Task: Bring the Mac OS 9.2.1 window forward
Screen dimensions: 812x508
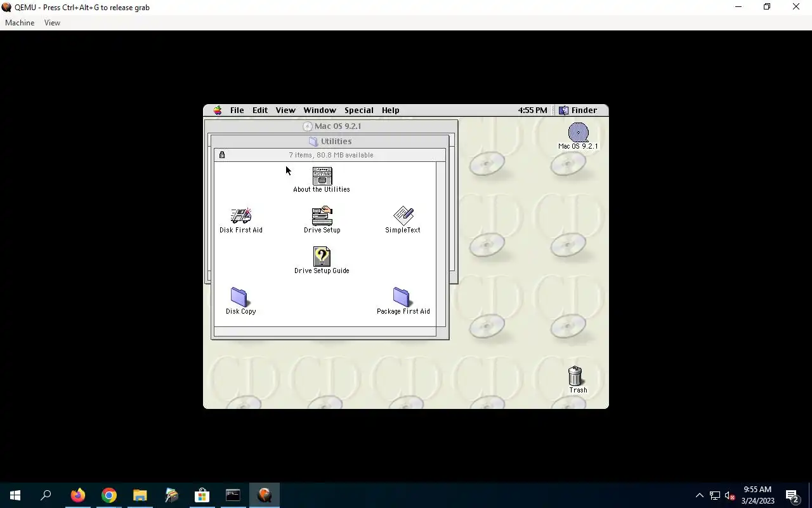Action: click(331, 126)
